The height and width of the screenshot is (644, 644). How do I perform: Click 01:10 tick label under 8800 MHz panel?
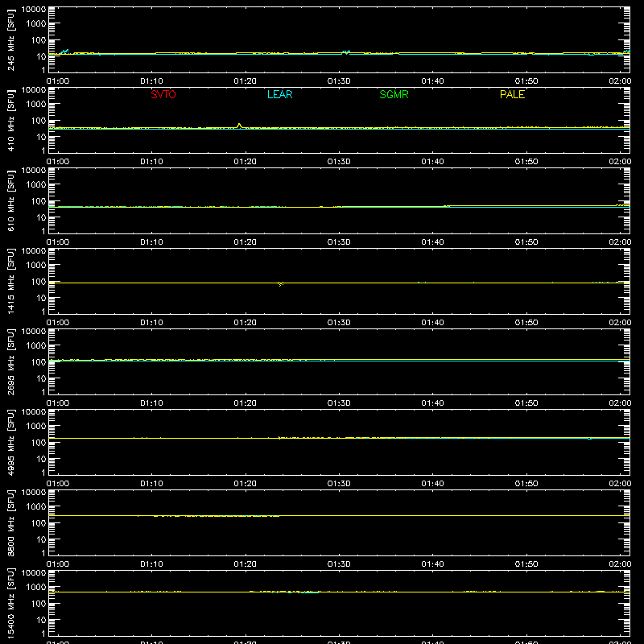[151, 564]
